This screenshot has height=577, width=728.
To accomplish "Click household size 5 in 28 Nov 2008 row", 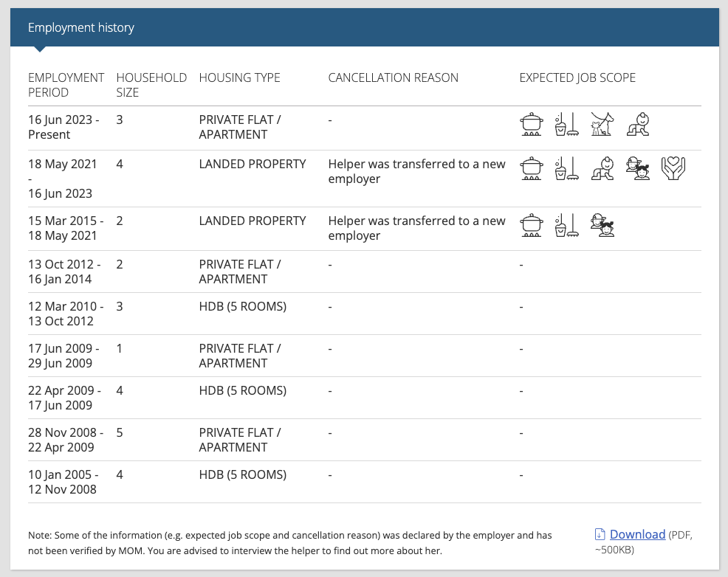I will pyautogui.click(x=120, y=432).
